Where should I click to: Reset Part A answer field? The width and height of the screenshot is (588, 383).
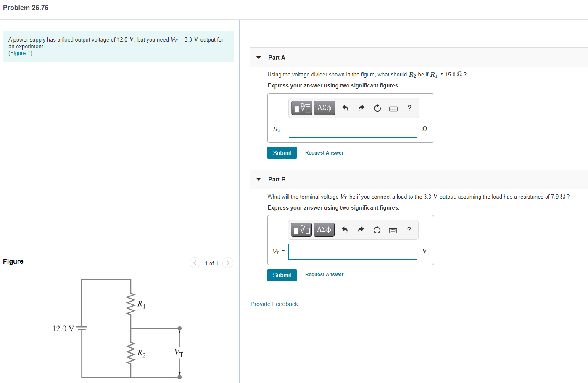click(377, 108)
